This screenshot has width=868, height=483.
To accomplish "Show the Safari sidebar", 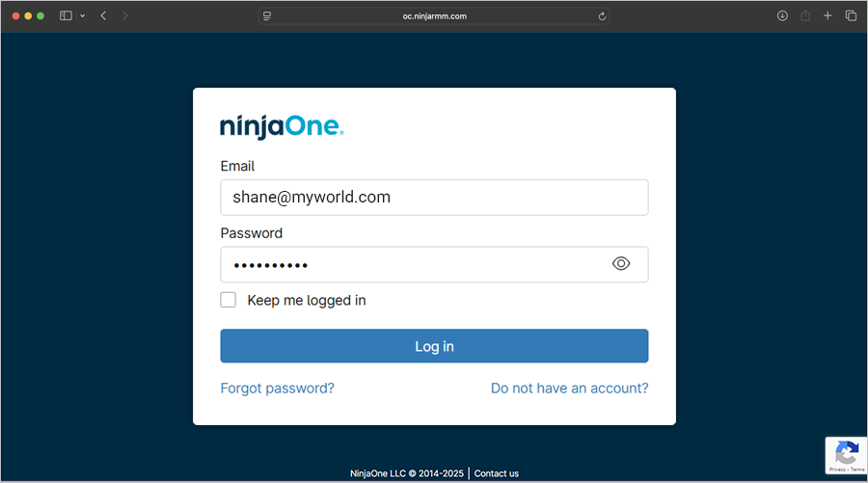I will pos(66,16).
